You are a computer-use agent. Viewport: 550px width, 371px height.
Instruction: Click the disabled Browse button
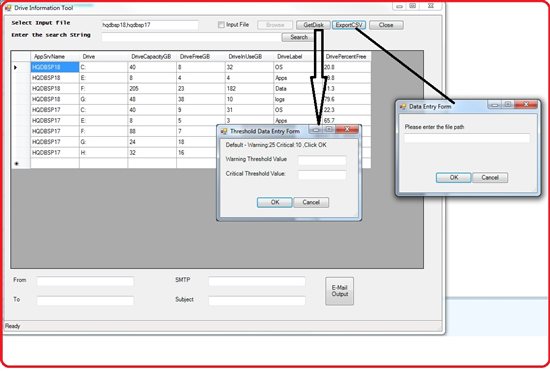(275, 25)
